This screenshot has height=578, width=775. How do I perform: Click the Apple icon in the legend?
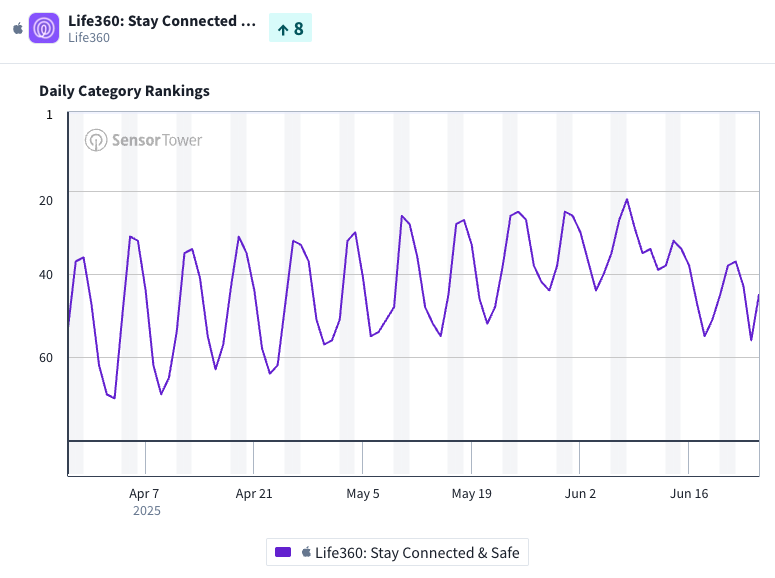[306, 552]
